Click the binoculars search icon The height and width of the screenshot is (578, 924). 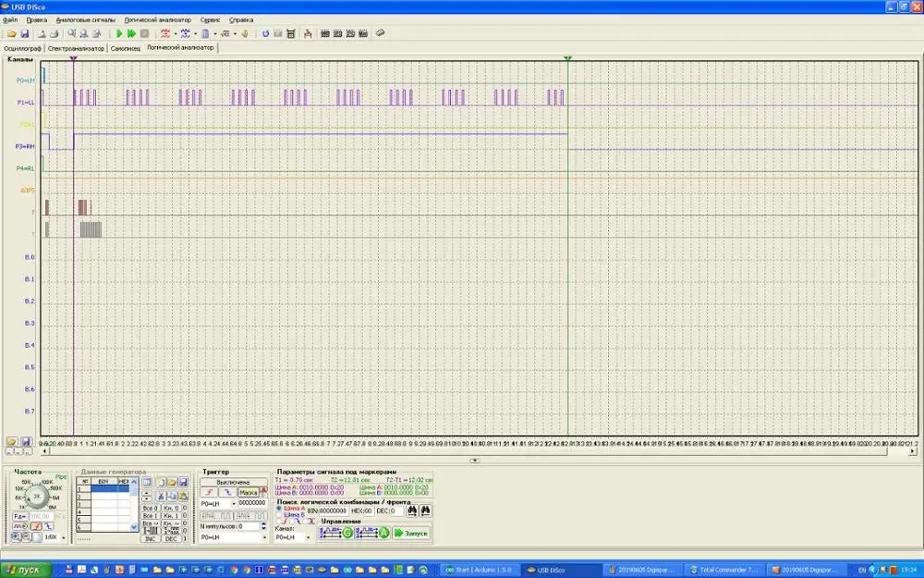(411, 510)
